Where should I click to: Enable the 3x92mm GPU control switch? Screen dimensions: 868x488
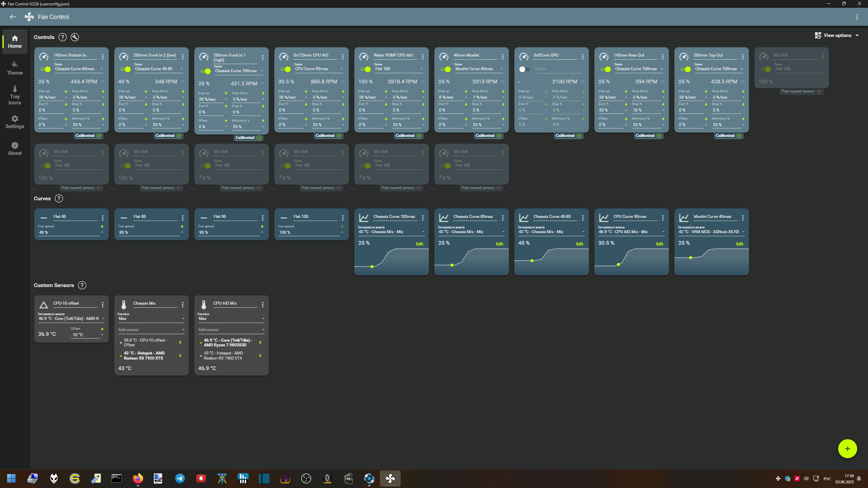click(x=524, y=69)
